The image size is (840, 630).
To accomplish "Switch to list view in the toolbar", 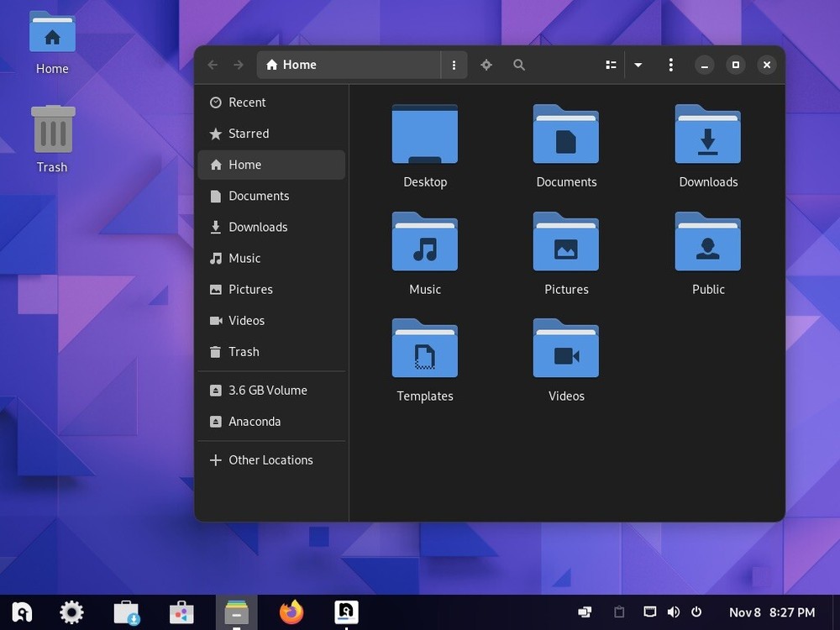I will tap(611, 65).
